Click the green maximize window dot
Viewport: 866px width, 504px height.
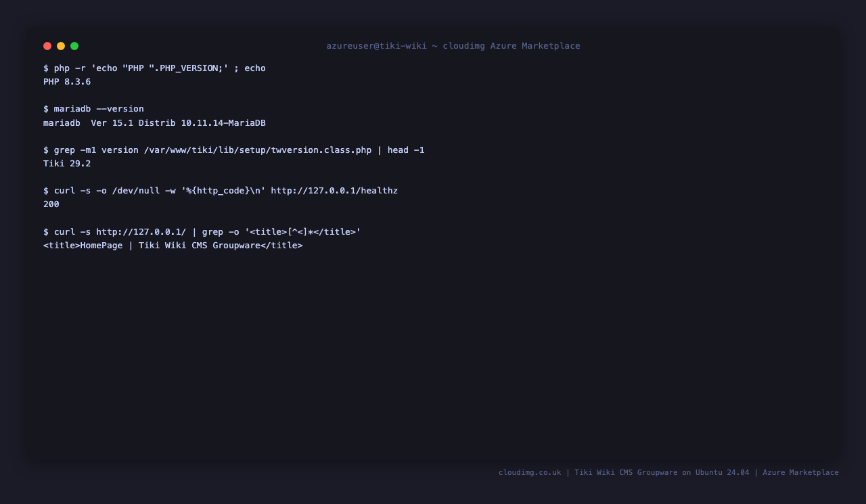coord(74,46)
